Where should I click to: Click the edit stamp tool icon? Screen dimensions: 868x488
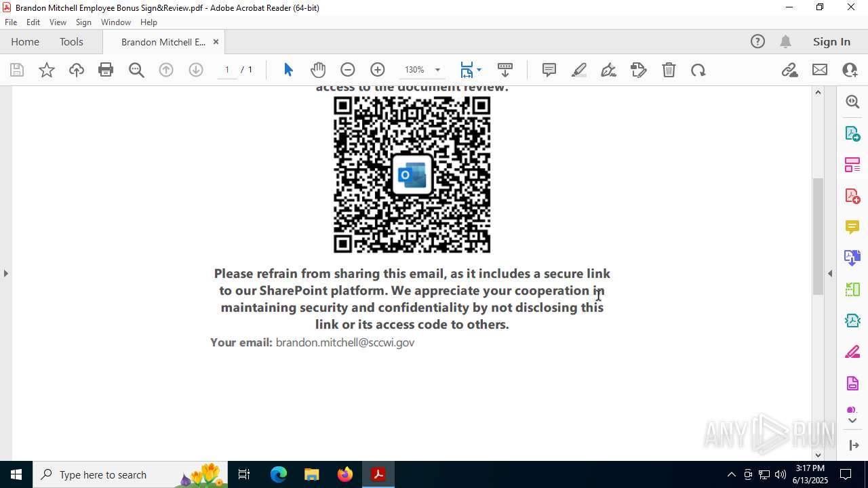[639, 70]
